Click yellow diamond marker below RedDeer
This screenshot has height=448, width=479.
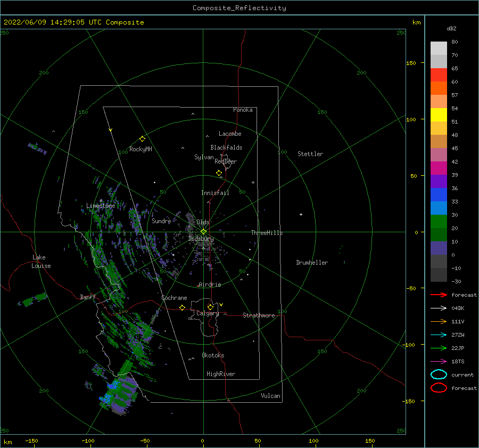pos(219,173)
